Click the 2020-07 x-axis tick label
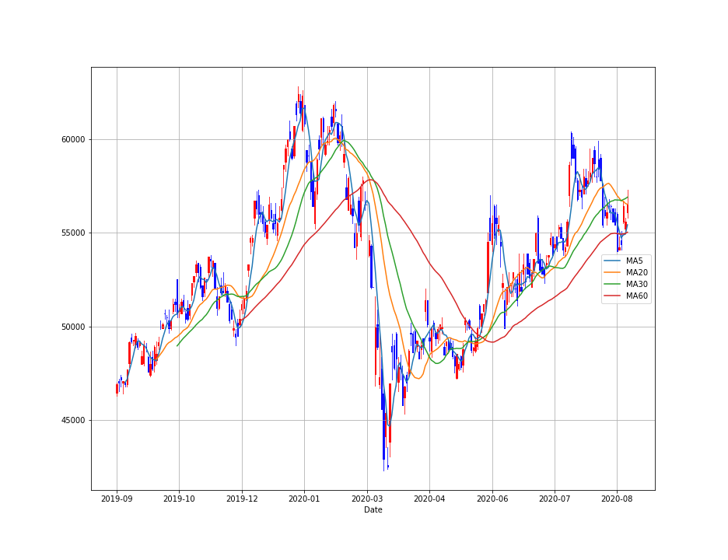The height and width of the screenshot is (560, 728). (555, 499)
